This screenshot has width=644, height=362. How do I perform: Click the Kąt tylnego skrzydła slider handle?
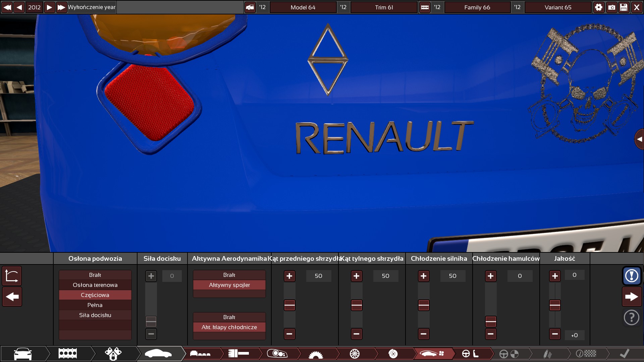357,305
